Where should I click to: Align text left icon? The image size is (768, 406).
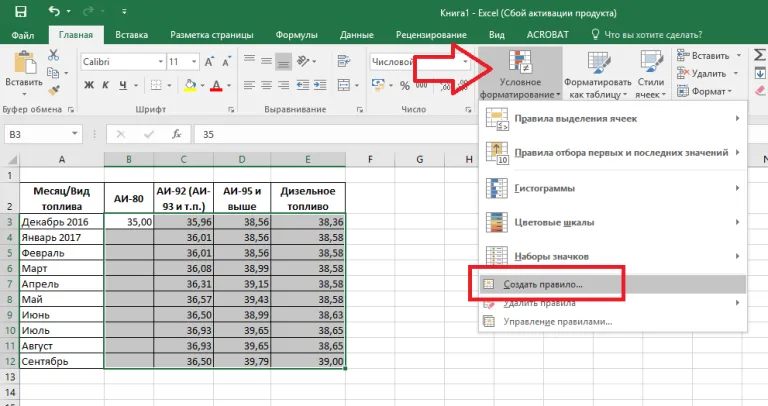click(249, 85)
